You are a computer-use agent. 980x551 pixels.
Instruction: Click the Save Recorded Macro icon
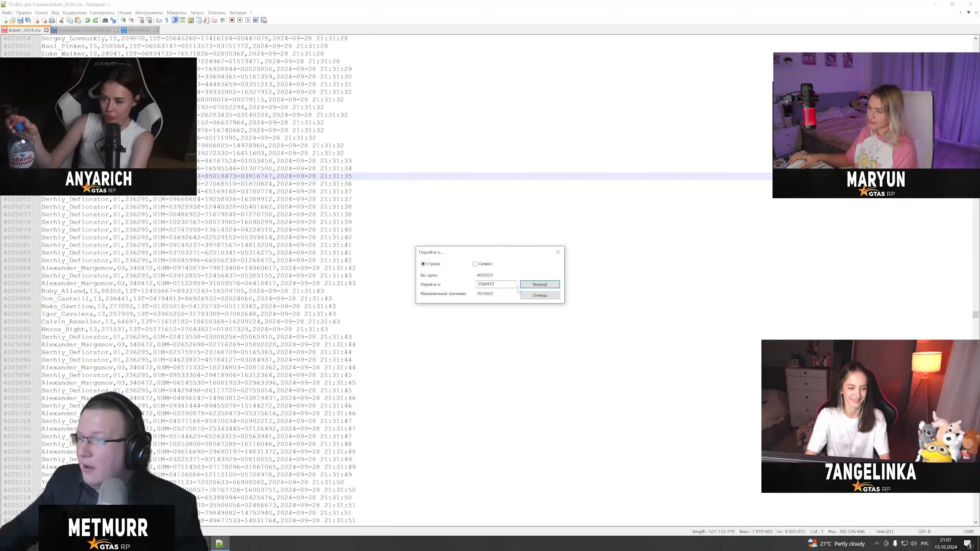pos(264,20)
